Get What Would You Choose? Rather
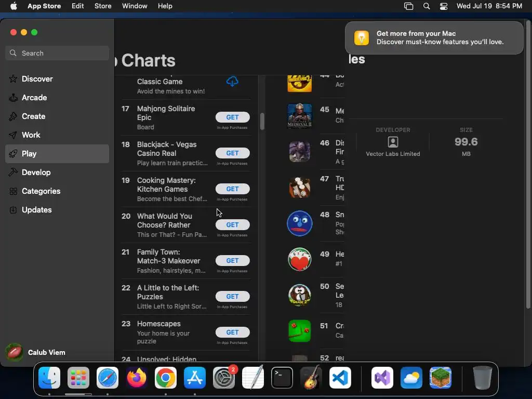This screenshot has height=399, width=532. 232,224
